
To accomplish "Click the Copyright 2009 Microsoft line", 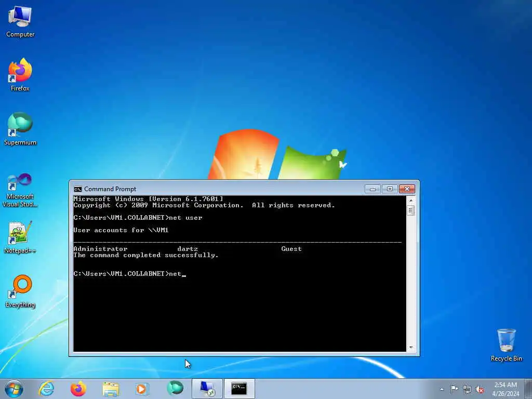I will tap(204, 205).
